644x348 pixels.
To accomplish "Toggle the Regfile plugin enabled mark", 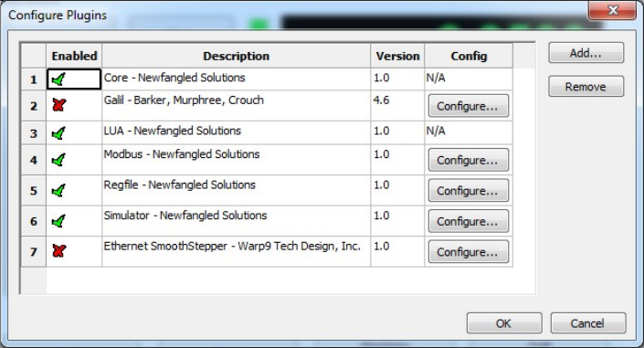I will pos(58,191).
